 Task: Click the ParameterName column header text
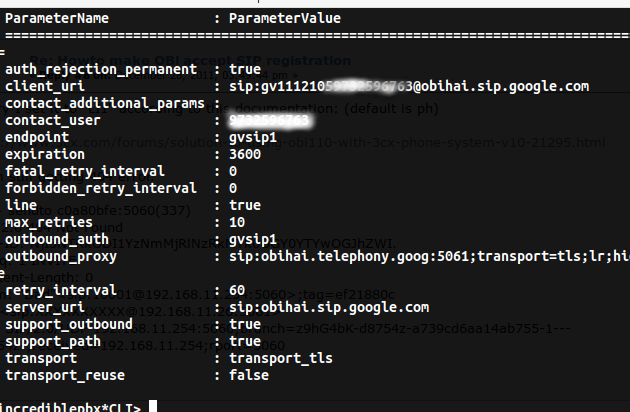coord(57,18)
